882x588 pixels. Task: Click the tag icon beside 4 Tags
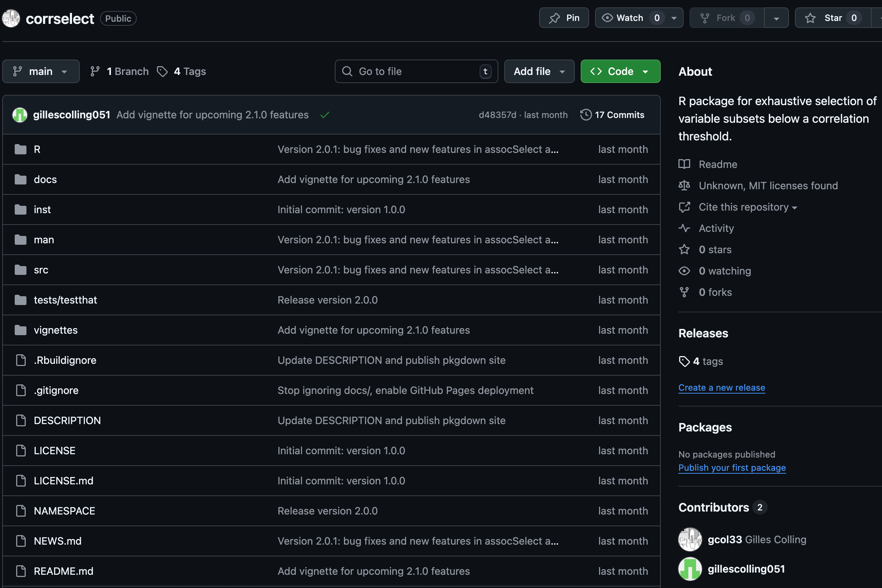[x=162, y=71]
